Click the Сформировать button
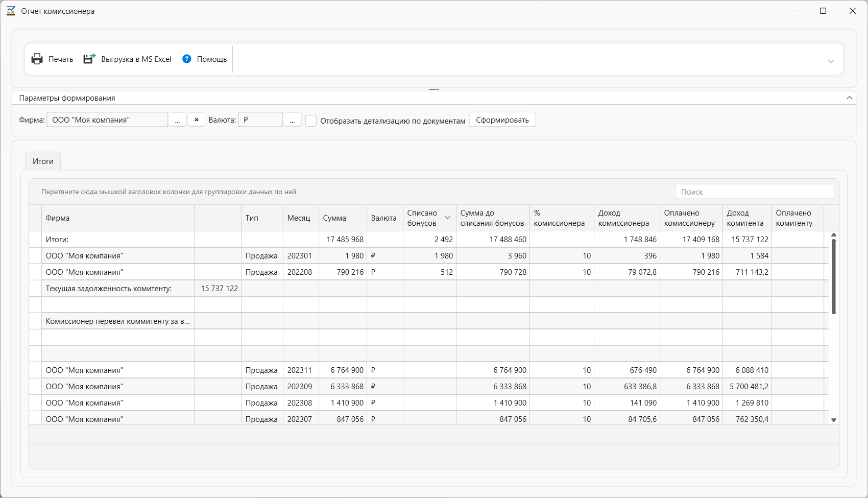The image size is (868, 498). [x=502, y=120]
